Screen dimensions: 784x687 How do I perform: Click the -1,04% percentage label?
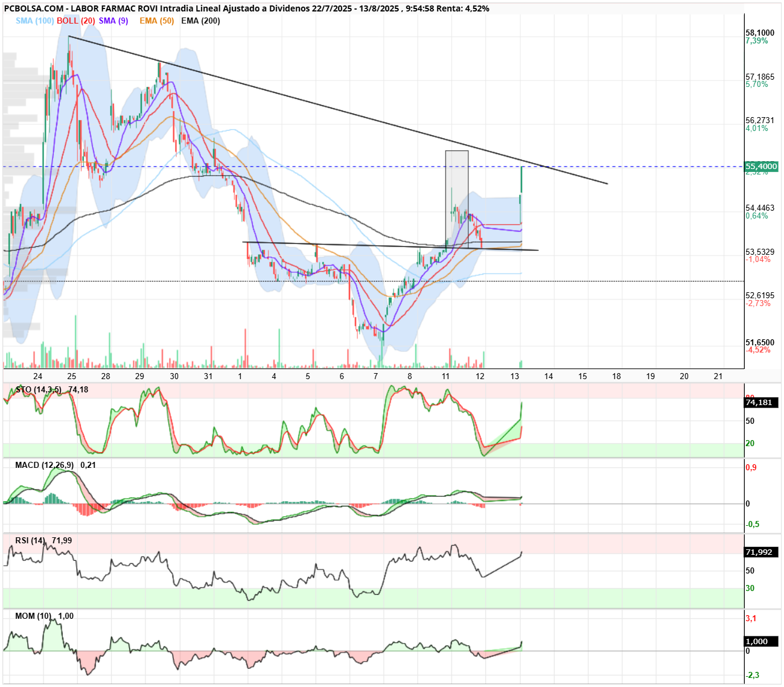click(x=758, y=260)
